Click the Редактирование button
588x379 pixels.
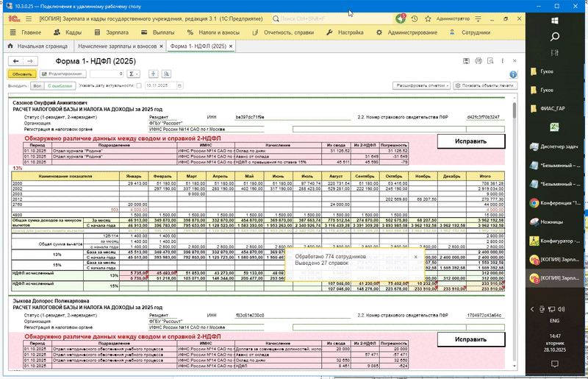tap(63, 74)
